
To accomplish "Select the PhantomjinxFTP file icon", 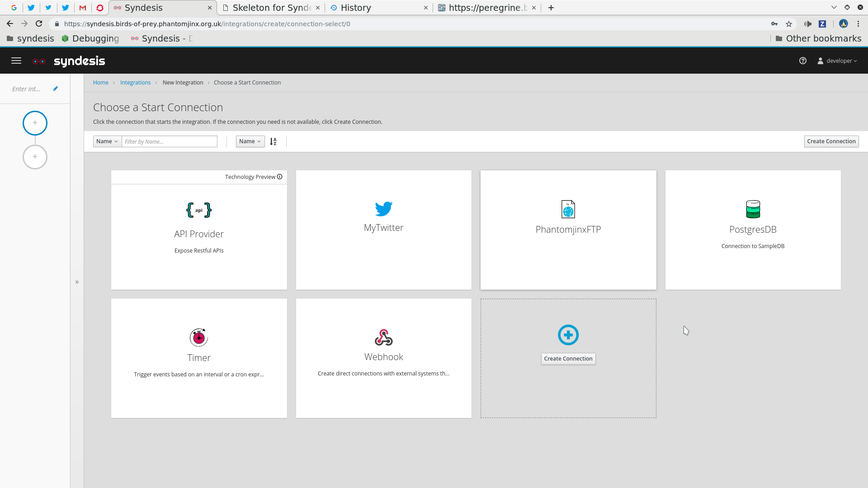I will click(x=568, y=209).
